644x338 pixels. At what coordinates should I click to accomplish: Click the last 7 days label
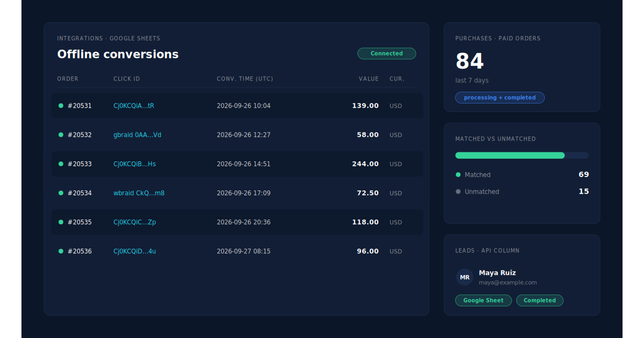point(472,80)
